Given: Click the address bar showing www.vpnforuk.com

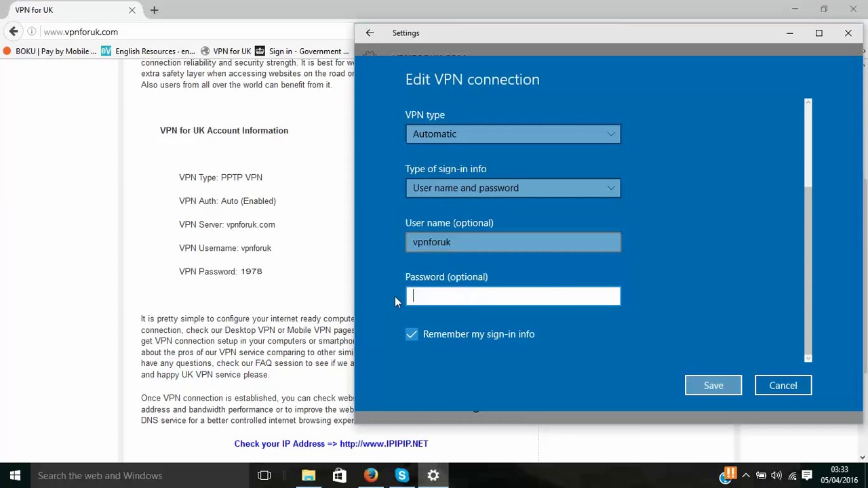Looking at the screenshot, I should click(197, 32).
